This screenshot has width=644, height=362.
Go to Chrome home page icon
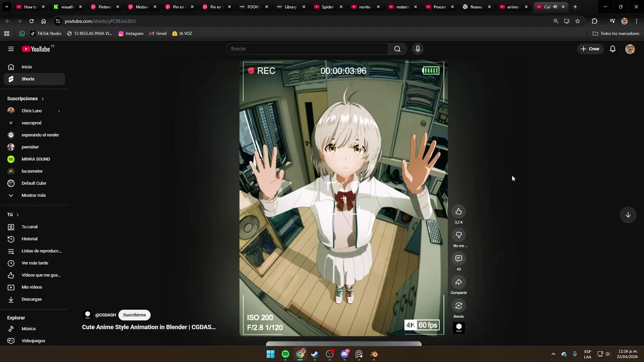pos(43,21)
